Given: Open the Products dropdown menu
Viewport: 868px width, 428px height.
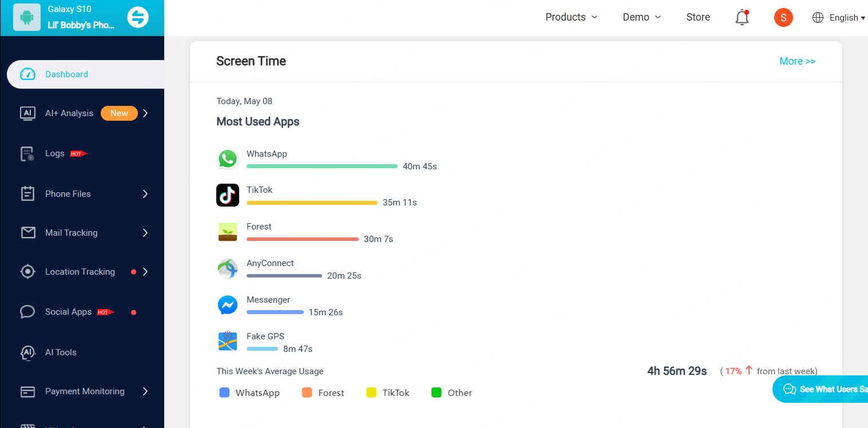Looking at the screenshot, I should pos(572,17).
